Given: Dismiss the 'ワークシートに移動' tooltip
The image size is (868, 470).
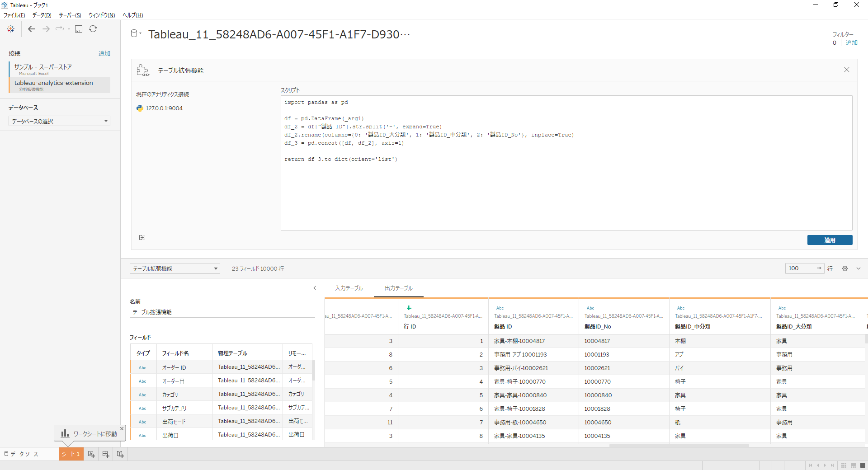Looking at the screenshot, I should click(x=122, y=428).
